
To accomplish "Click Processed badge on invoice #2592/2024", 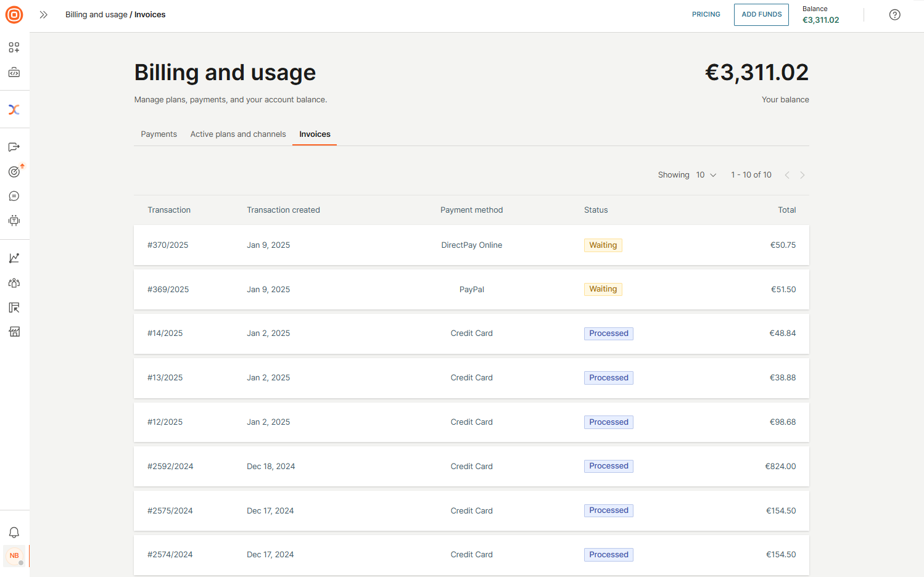I will (x=608, y=466).
